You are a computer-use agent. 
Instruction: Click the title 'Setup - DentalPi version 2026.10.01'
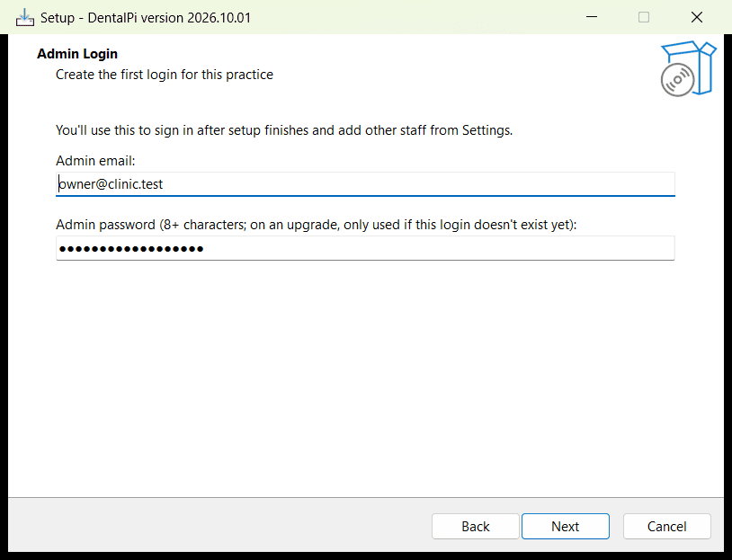(x=146, y=18)
